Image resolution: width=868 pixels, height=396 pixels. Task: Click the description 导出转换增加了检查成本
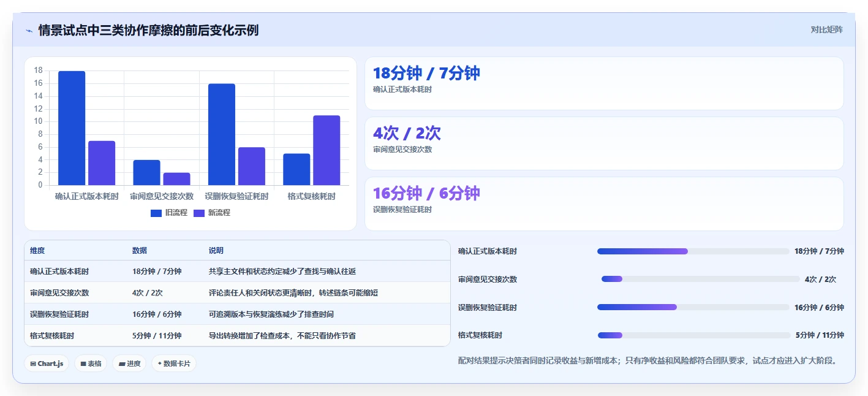click(x=249, y=336)
